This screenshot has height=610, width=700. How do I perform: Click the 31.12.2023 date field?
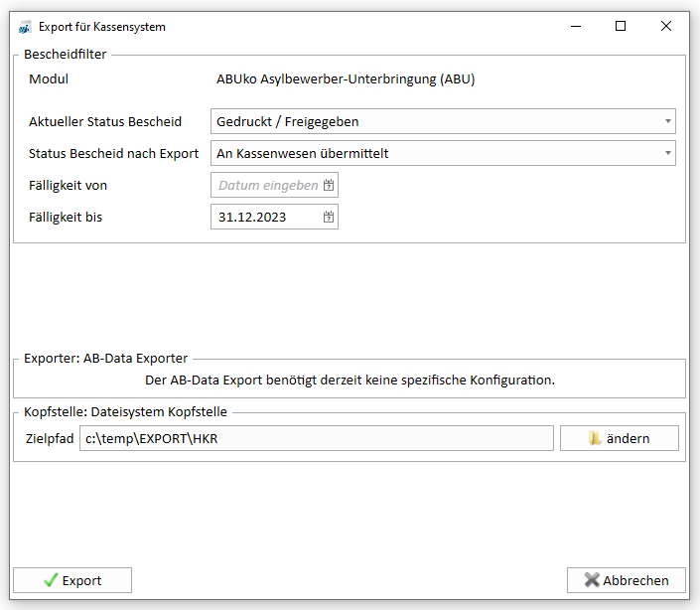point(275,217)
